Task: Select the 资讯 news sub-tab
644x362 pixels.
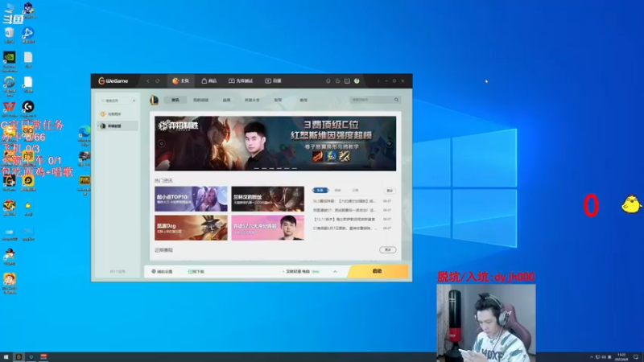Action: (175, 100)
